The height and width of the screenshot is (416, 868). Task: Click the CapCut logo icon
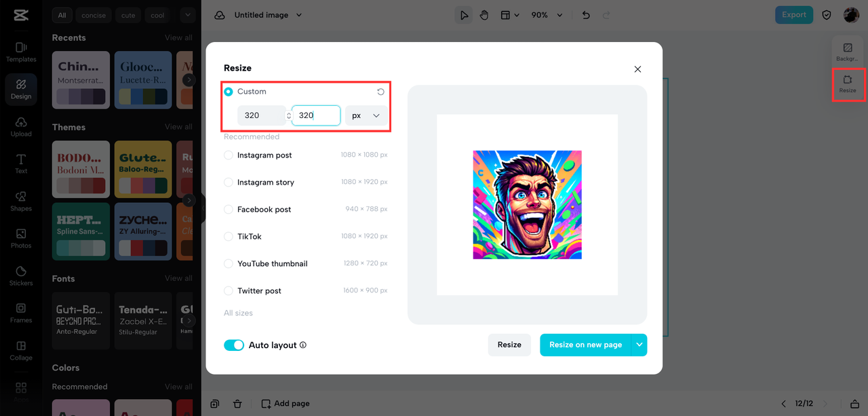coord(20,15)
